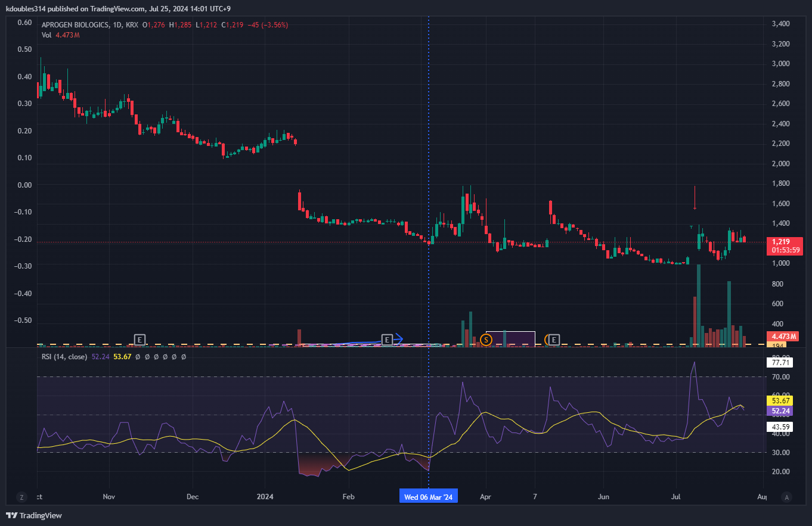
Task: Click the Feb label on time axis
Action: click(349, 496)
